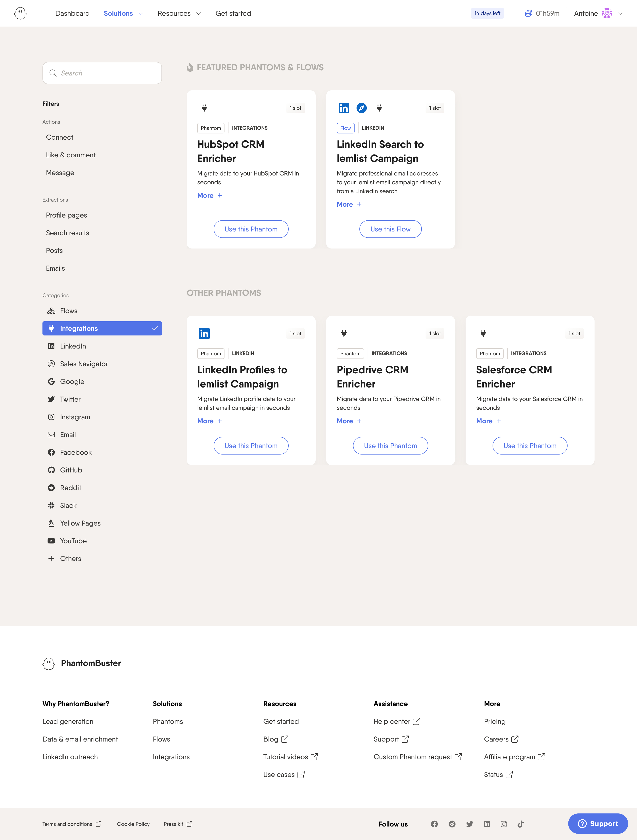The width and height of the screenshot is (637, 840).
Task: Open the Reddit social icon in footer
Action: click(452, 824)
